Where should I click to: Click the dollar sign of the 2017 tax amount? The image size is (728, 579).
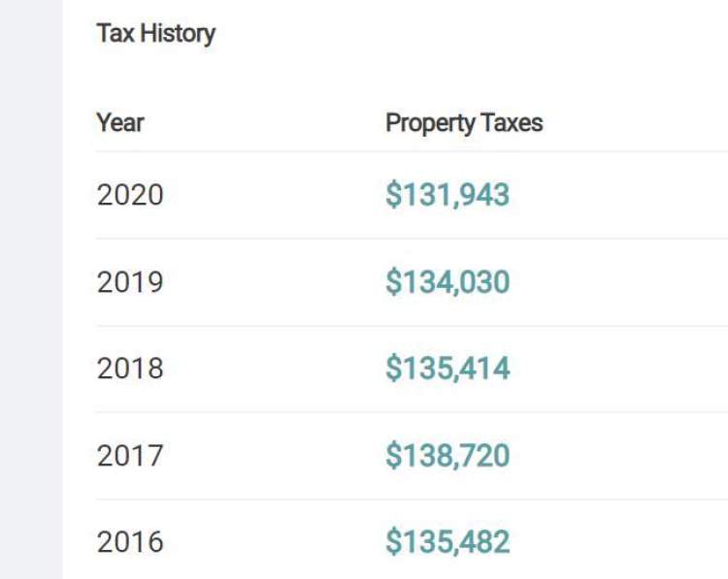point(393,455)
